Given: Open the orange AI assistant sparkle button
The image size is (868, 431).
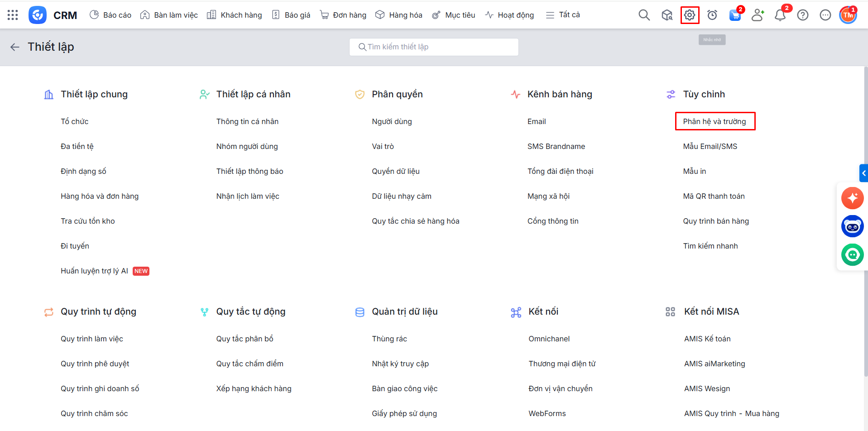Looking at the screenshot, I should pyautogui.click(x=852, y=198).
